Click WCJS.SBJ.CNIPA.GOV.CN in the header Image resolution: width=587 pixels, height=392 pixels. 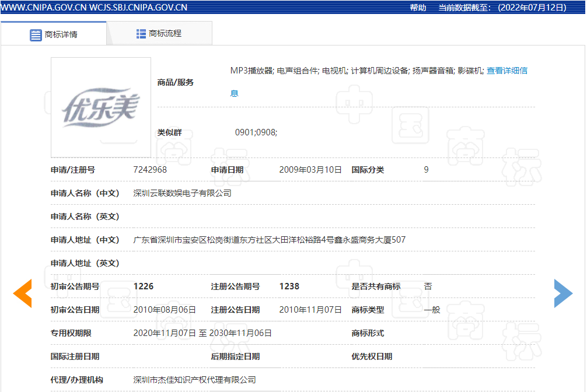138,8
